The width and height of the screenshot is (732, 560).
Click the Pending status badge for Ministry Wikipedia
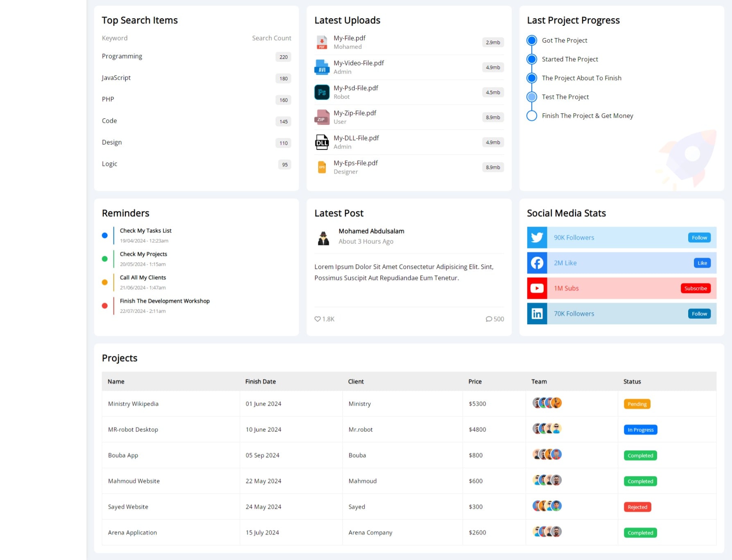coord(637,404)
